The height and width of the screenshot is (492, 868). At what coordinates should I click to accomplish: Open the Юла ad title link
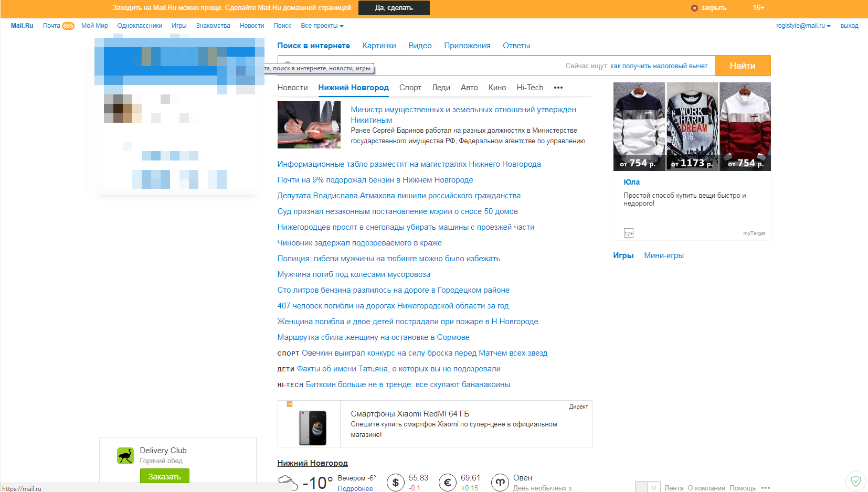click(x=631, y=182)
